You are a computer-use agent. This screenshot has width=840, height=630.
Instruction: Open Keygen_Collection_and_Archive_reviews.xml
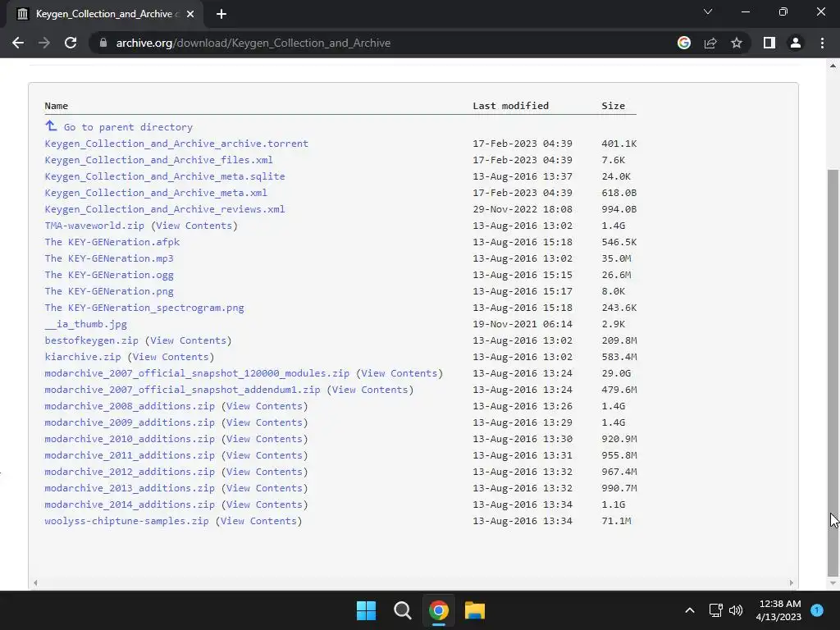click(x=164, y=209)
